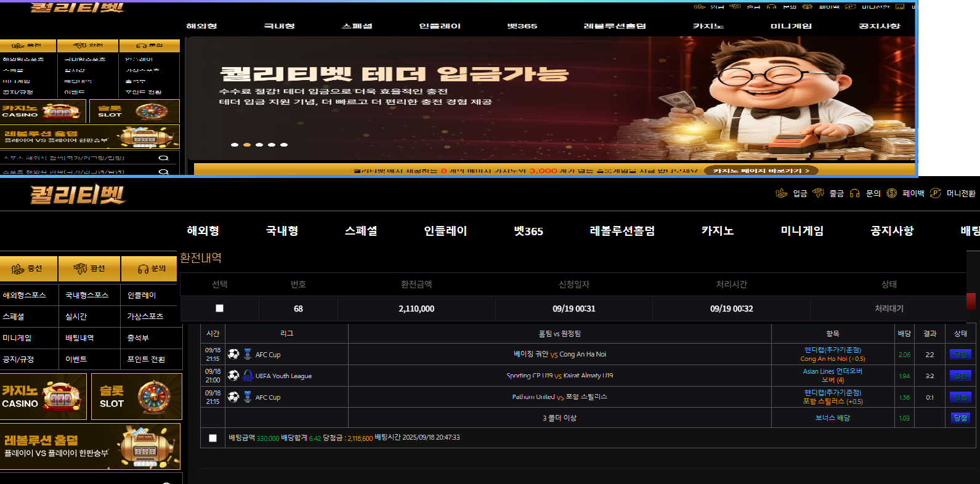Image resolution: width=980 pixels, height=484 pixels.
Task: Click the UEFA Youth League logo icon
Action: pyautogui.click(x=248, y=376)
